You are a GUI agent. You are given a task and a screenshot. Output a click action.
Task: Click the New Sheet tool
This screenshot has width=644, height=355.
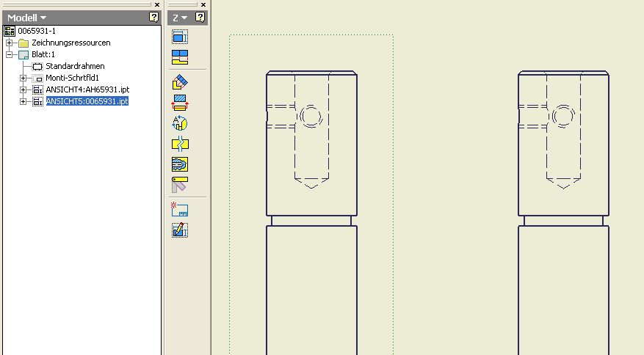(x=180, y=210)
